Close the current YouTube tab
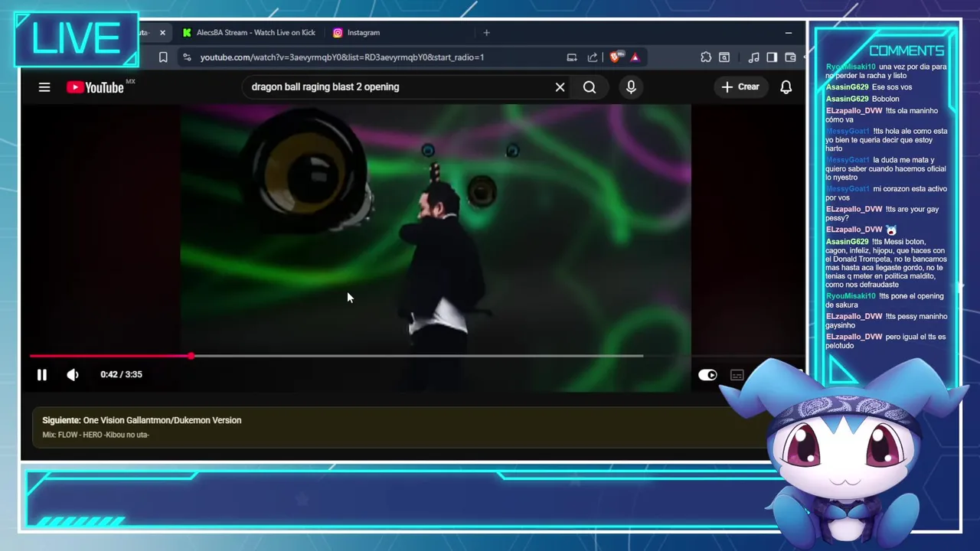The width and height of the screenshot is (980, 551). pyautogui.click(x=162, y=33)
